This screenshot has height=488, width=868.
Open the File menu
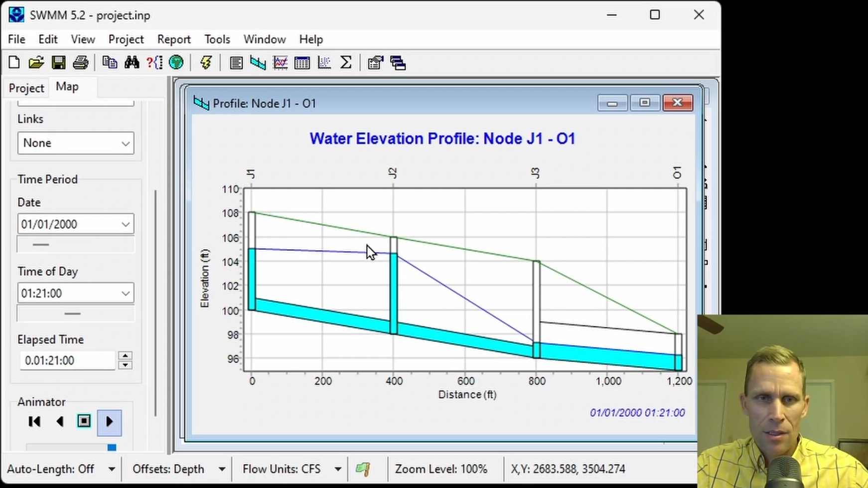(16, 39)
